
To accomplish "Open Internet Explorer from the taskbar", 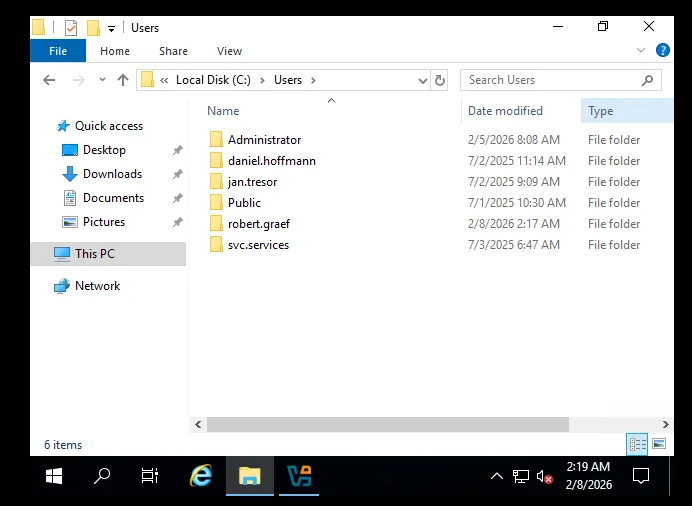I will pos(201,476).
